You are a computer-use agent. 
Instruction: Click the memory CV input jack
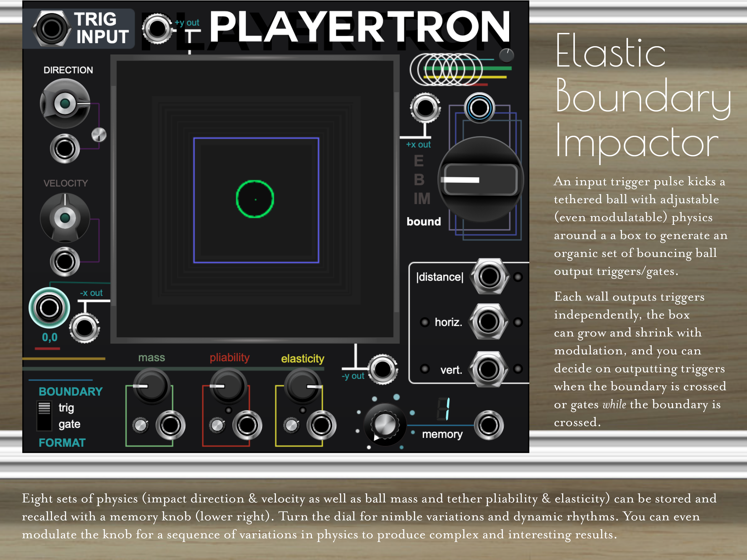(x=489, y=425)
